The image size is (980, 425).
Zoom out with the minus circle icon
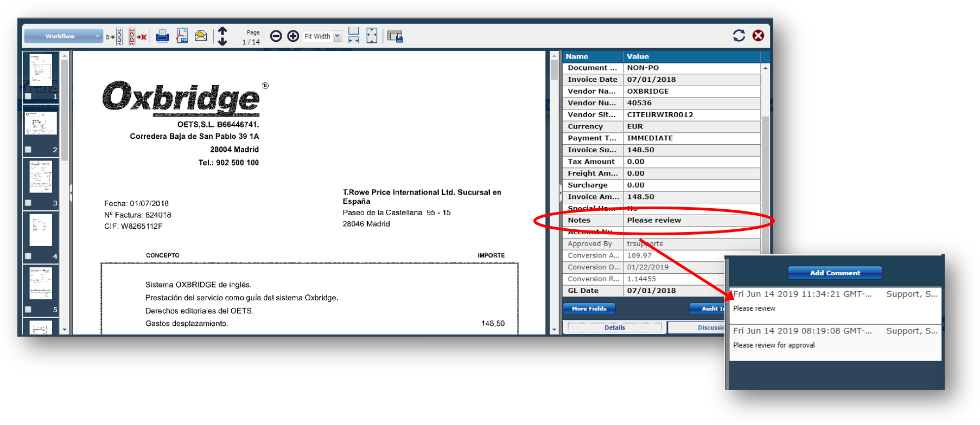[276, 36]
